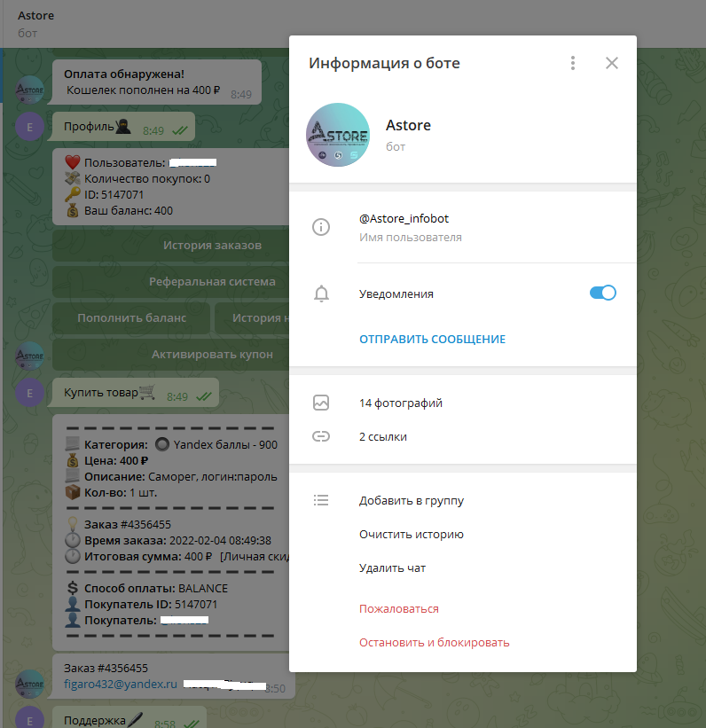Toggle the Уведомления switch off
706x728 pixels.
pos(602,293)
